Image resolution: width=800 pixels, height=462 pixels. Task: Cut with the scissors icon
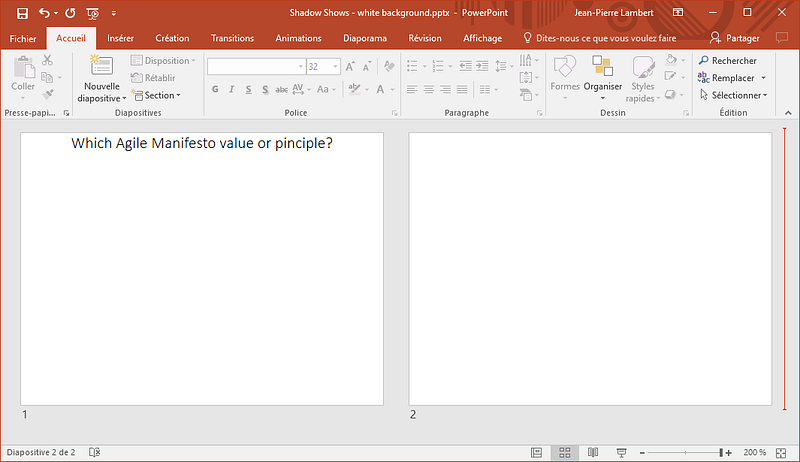point(47,60)
